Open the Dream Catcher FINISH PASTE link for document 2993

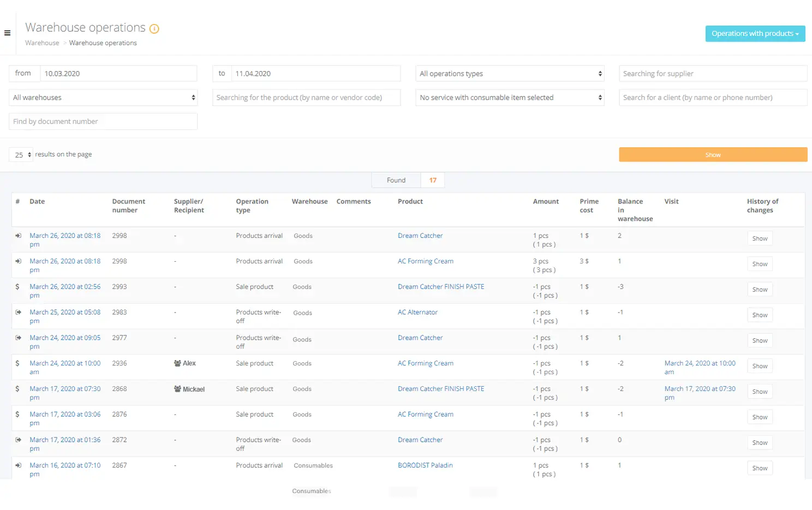point(440,286)
